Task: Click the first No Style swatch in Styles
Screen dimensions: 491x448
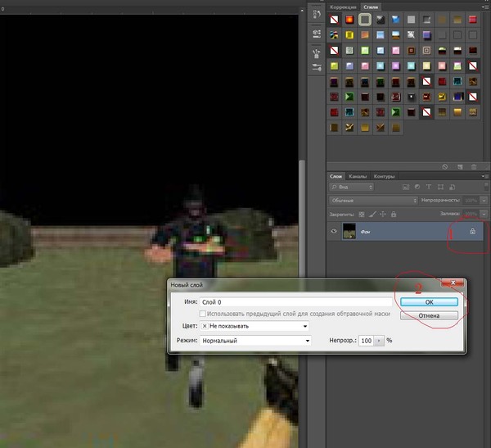Action: (x=334, y=20)
